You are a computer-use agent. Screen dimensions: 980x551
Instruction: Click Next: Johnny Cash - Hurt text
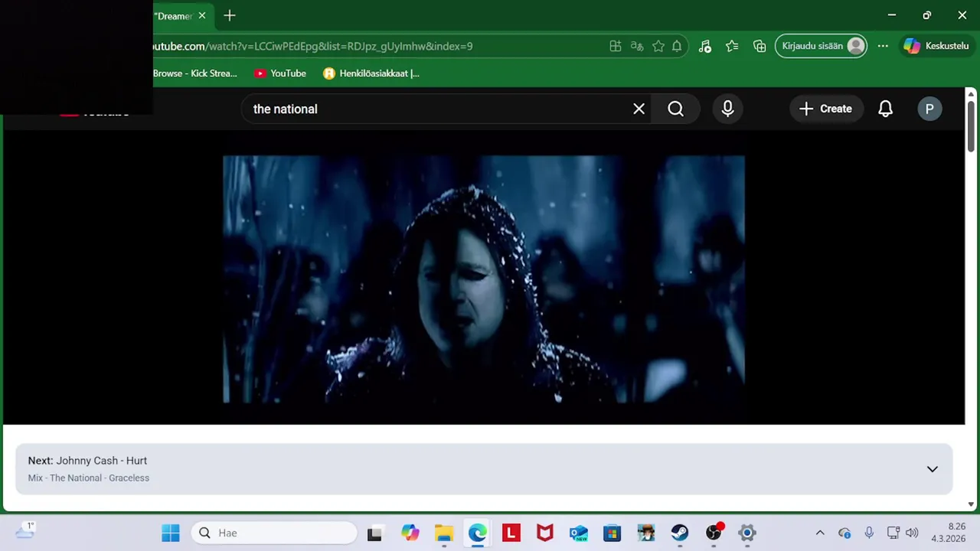(x=87, y=461)
